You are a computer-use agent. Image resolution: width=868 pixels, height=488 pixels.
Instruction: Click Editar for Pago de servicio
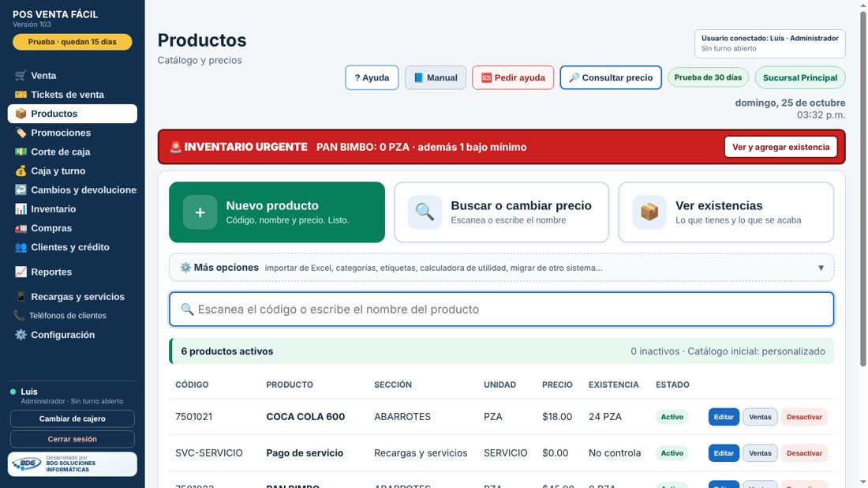coord(724,453)
